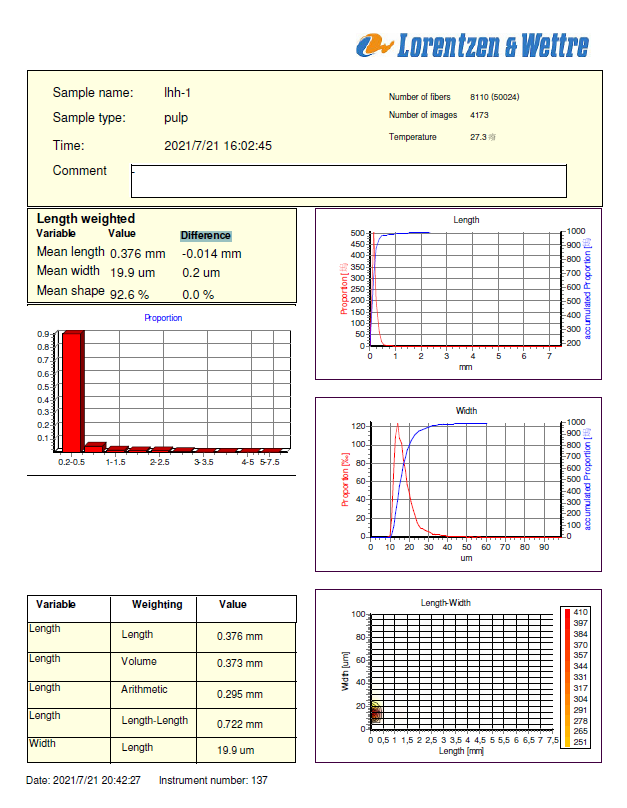Click the Number of fibers value 8110
This screenshot has width=627, height=808.
pyautogui.click(x=494, y=97)
